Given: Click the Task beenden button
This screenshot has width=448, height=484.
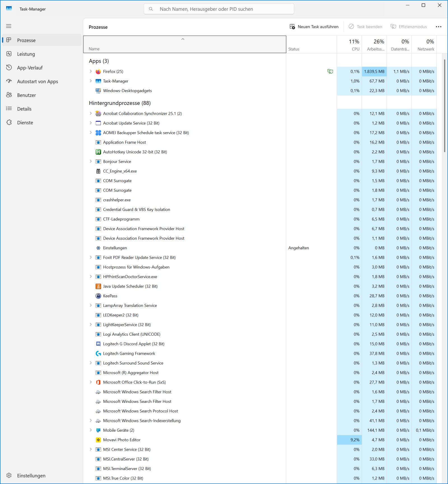Looking at the screenshot, I should 365,27.
